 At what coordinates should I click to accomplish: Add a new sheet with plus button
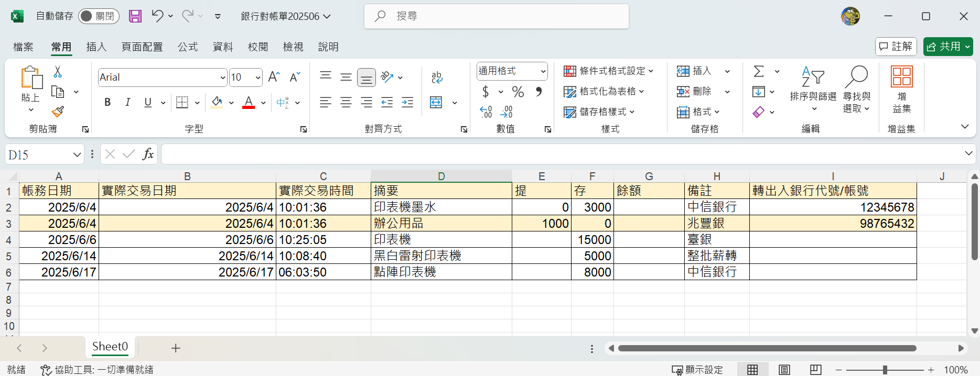[176, 348]
